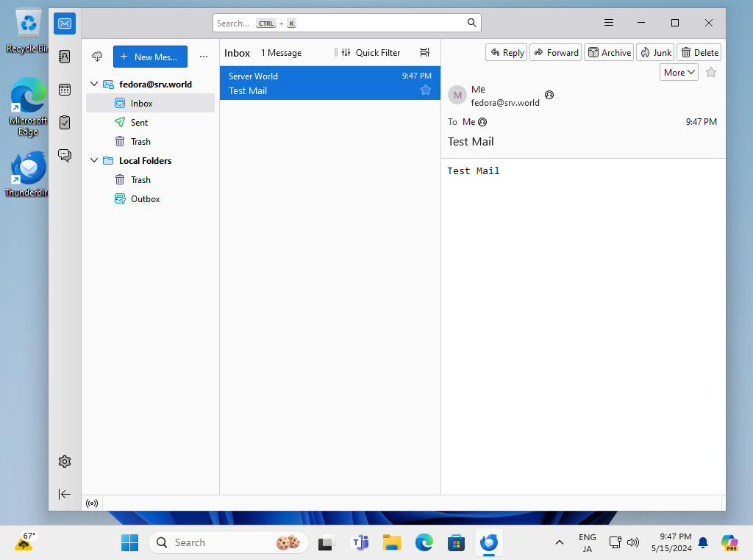Image resolution: width=753 pixels, height=560 pixels.
Task: Open the Calendar space icon
Action: tap(65, 90)
